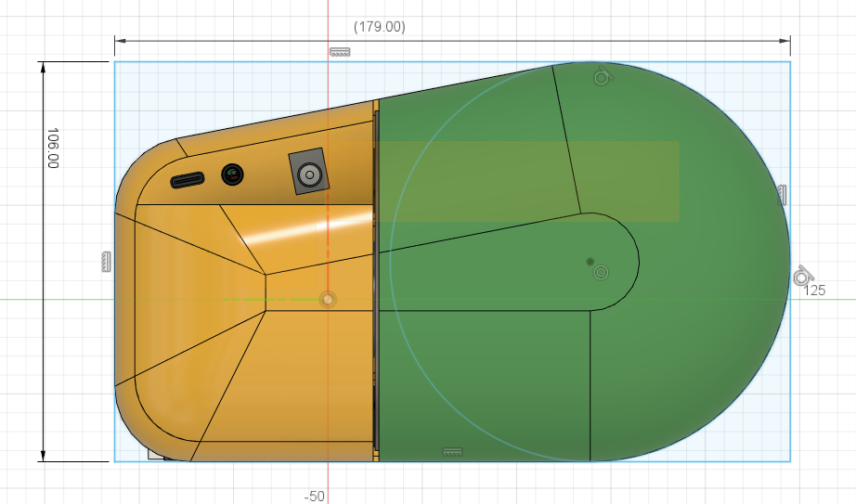
Task: Select the vertical constraint icon on left edge
Action: 106,263
